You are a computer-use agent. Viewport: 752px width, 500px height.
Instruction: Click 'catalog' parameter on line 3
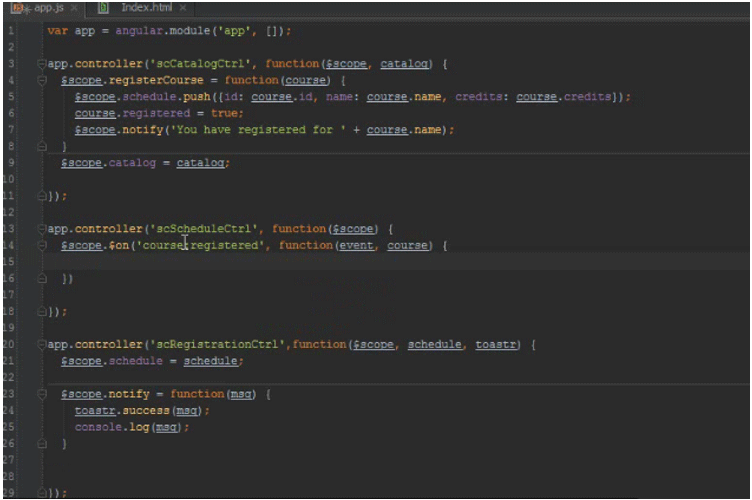pos(404,64)
